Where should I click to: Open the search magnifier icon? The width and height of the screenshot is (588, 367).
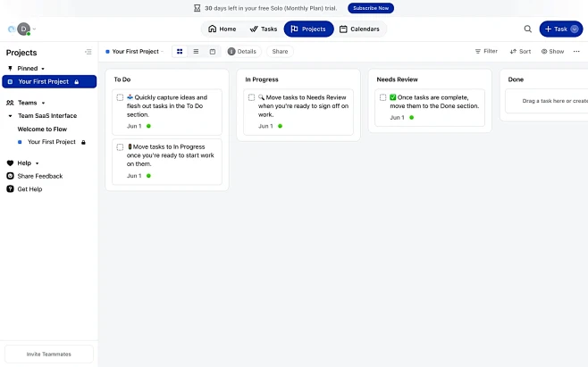527,29
